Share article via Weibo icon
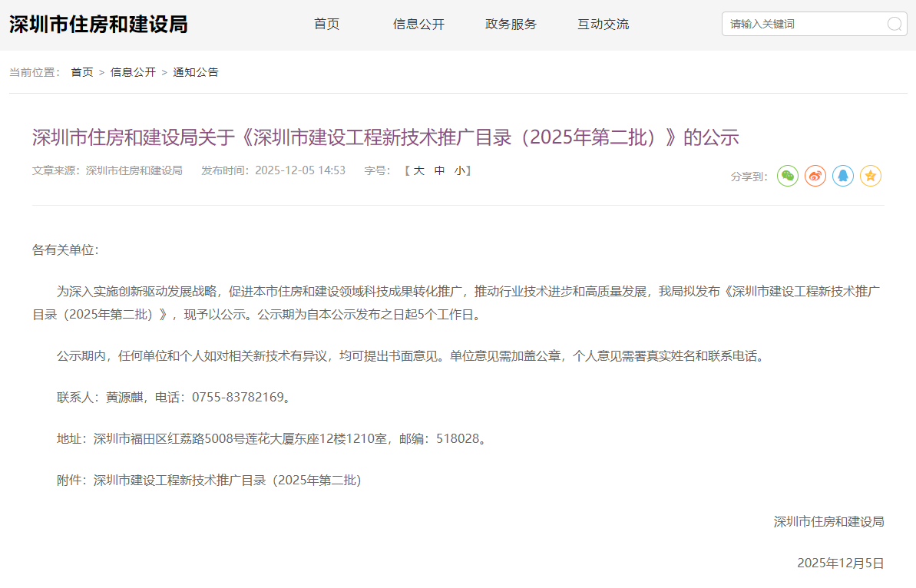 point(815,176)
